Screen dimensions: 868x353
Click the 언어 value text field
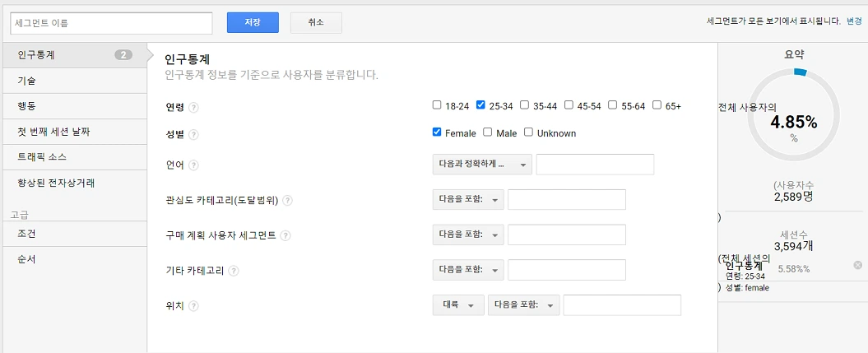pyautogui.click(x=595, y=165)
